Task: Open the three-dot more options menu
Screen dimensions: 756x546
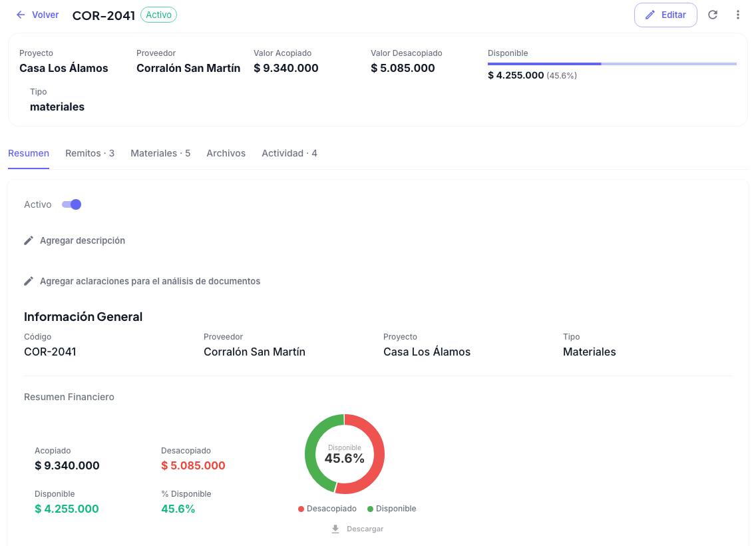Action: click(x=737, y=15)
